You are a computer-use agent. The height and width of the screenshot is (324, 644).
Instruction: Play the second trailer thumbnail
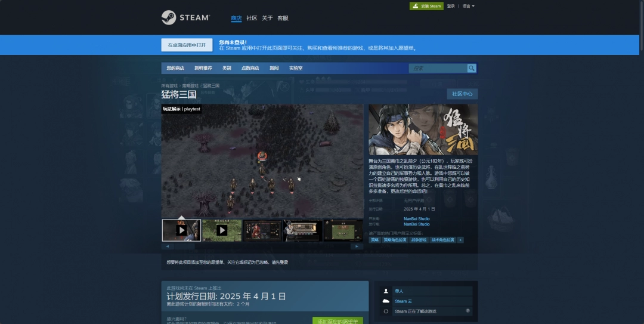coord(222,230)
